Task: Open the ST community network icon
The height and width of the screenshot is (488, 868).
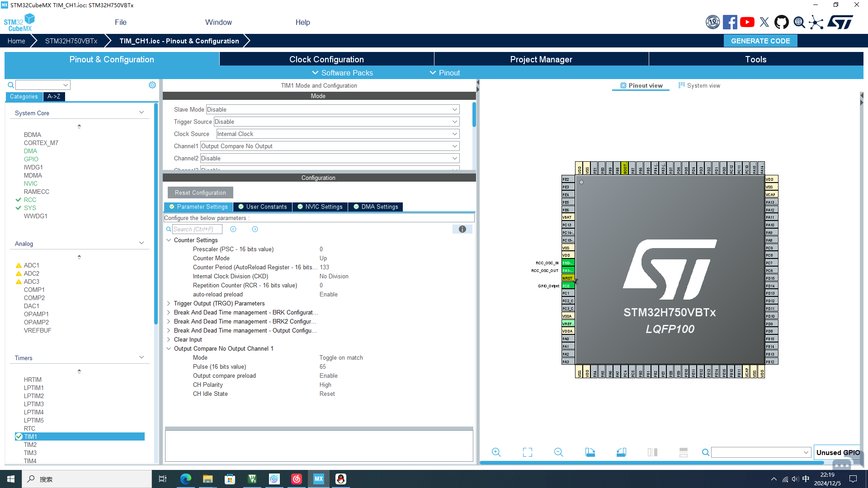Action: 816,22
